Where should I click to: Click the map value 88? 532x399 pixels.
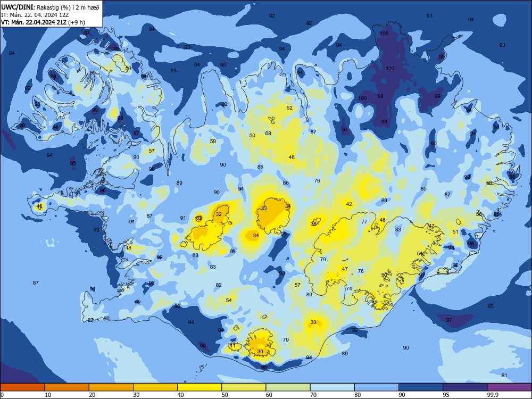(195, 255)
